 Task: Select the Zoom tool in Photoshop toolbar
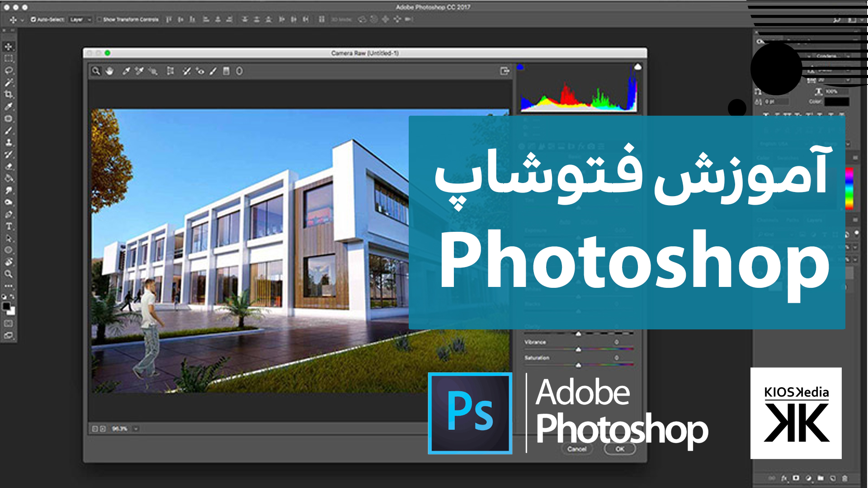click(x=9, y=274)
